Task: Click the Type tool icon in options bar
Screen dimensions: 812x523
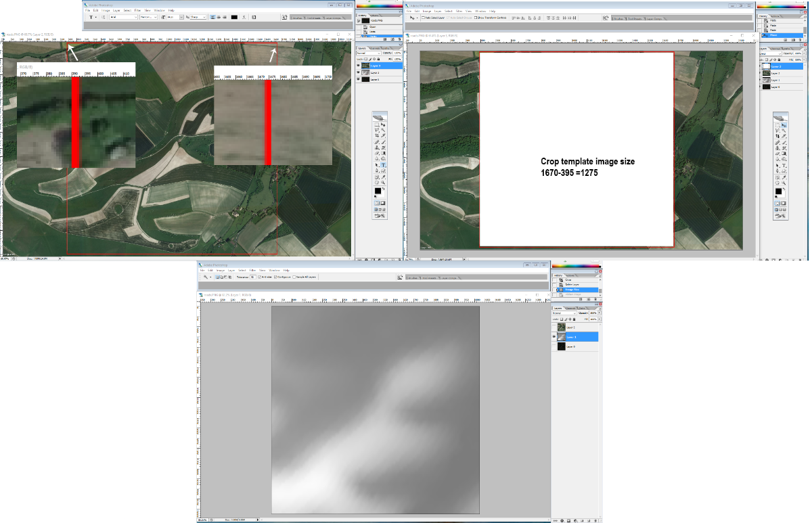Action: 92,17
